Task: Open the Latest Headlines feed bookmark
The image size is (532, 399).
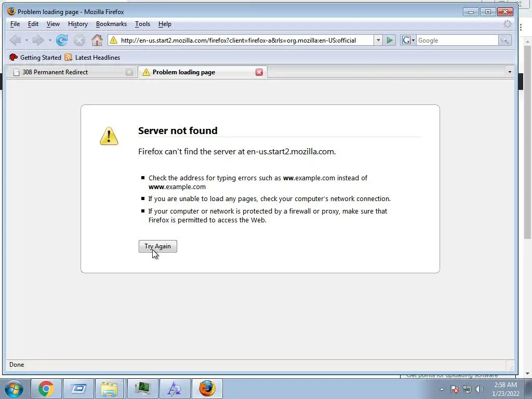Action: click(x=92, y=57)
